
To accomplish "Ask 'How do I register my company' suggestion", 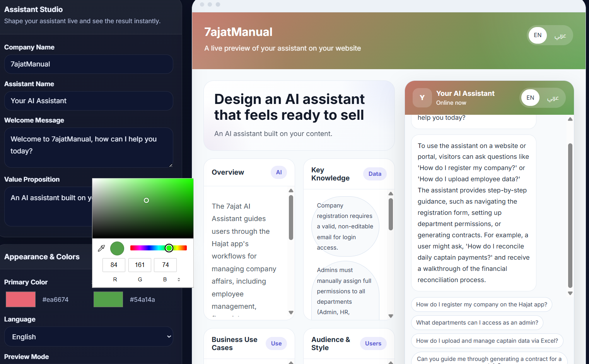I will click(x=481, y=304).
